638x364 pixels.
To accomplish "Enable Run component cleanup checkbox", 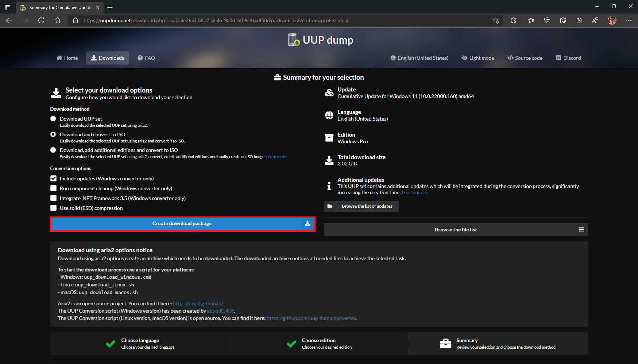I will 54,188.
